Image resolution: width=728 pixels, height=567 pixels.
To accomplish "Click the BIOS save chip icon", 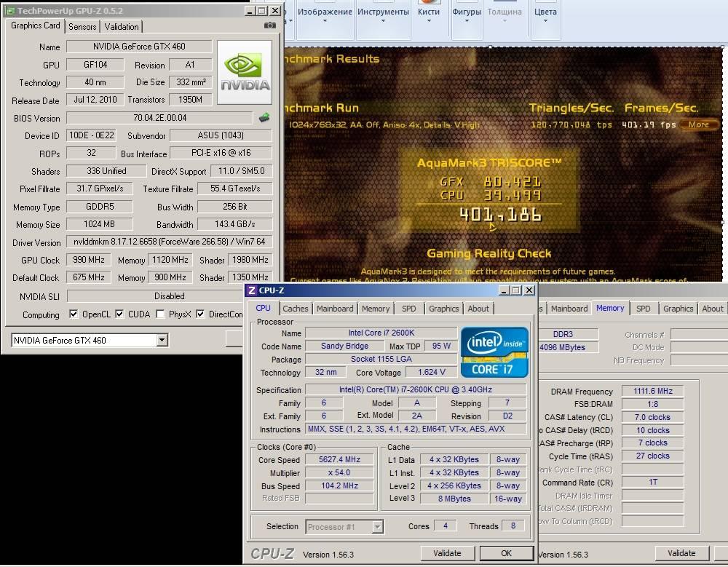I will coord(264,118).
